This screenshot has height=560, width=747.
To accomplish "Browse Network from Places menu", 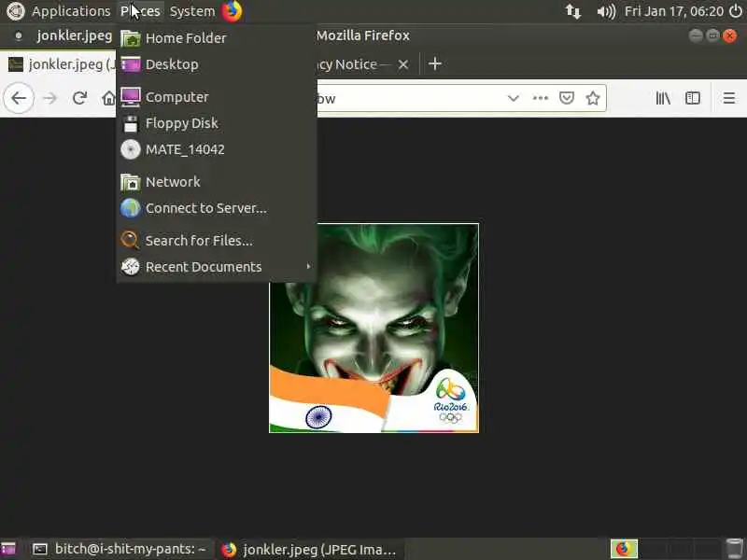I will point(217,182).
